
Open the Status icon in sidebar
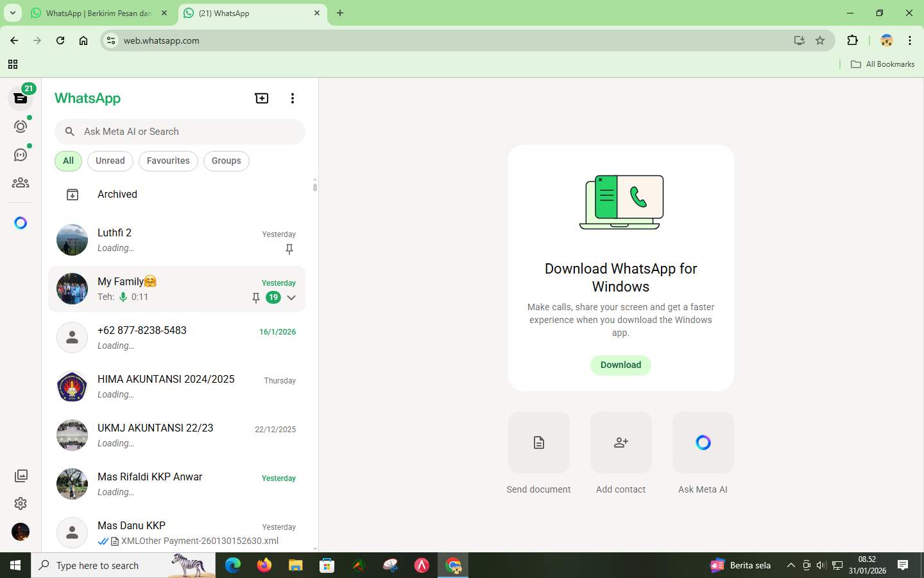click(21, 127)
